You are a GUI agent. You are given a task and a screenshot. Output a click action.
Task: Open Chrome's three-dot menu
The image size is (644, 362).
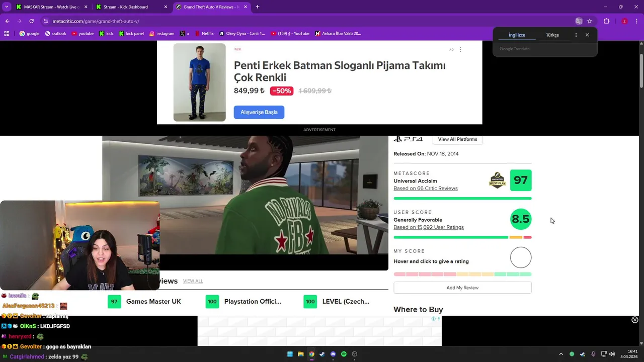[x=636, y=21]
